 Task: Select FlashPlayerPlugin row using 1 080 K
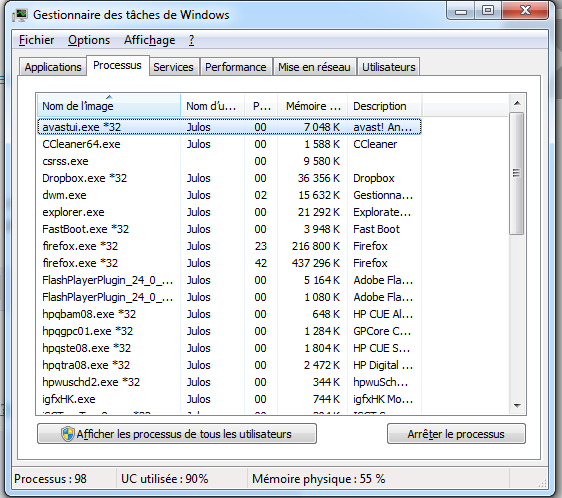229,297
